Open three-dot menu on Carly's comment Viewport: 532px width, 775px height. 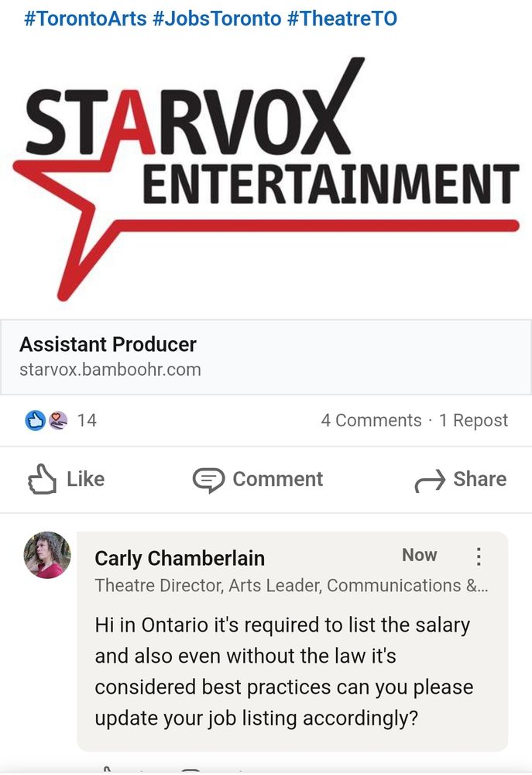[478, 556]
